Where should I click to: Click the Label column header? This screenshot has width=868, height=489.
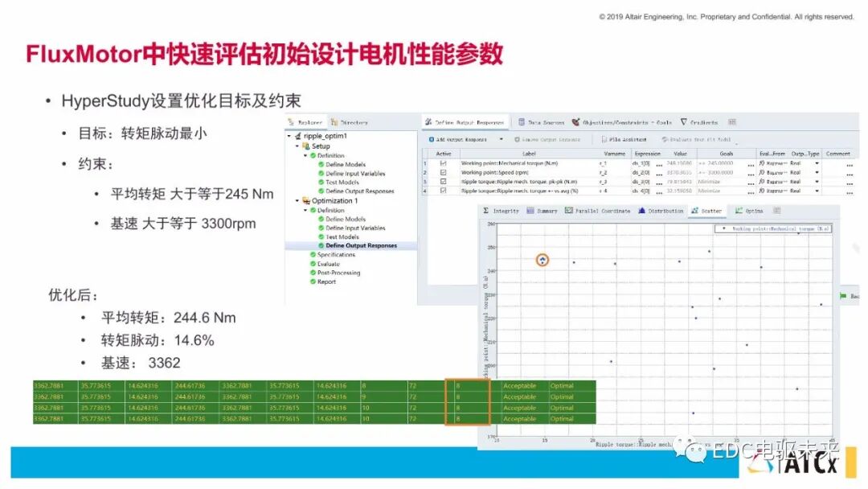[529, 154]
